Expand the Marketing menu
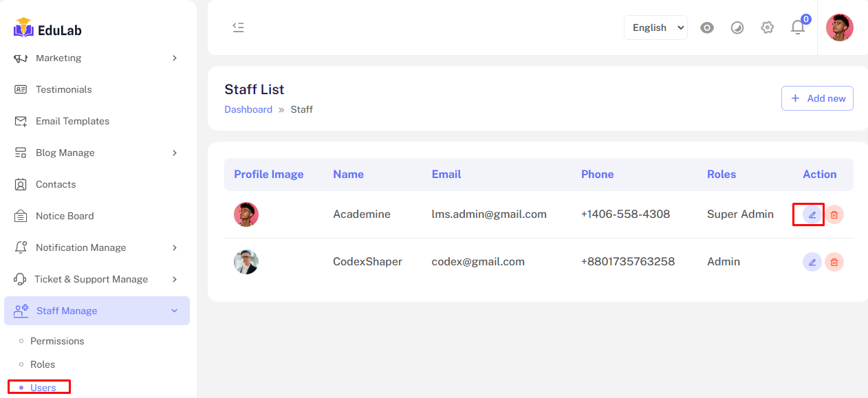This screenshot has width=868, height=398. point(96,58)
